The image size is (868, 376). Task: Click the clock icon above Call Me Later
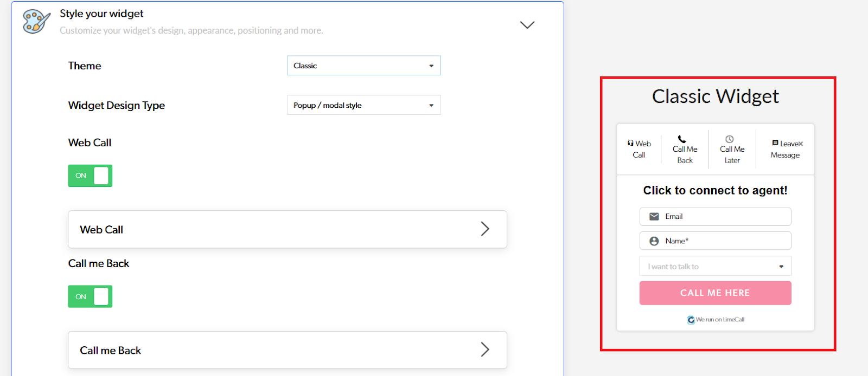(730, 139)
